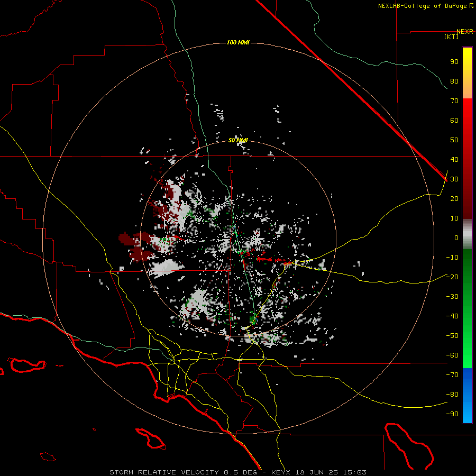
Task: Click the "KEYX" radar site identifier
Action: click(281, 472)
